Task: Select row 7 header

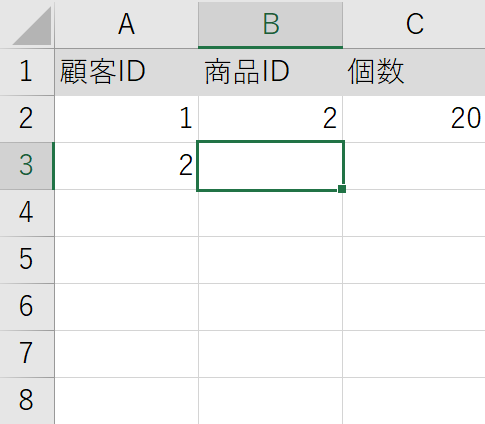Action: [27, 354]
